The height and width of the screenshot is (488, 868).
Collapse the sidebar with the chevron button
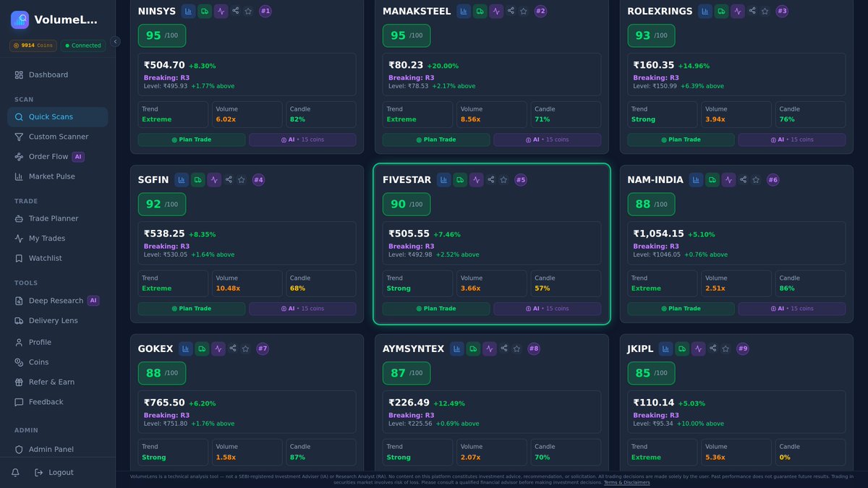coord(115,42)
